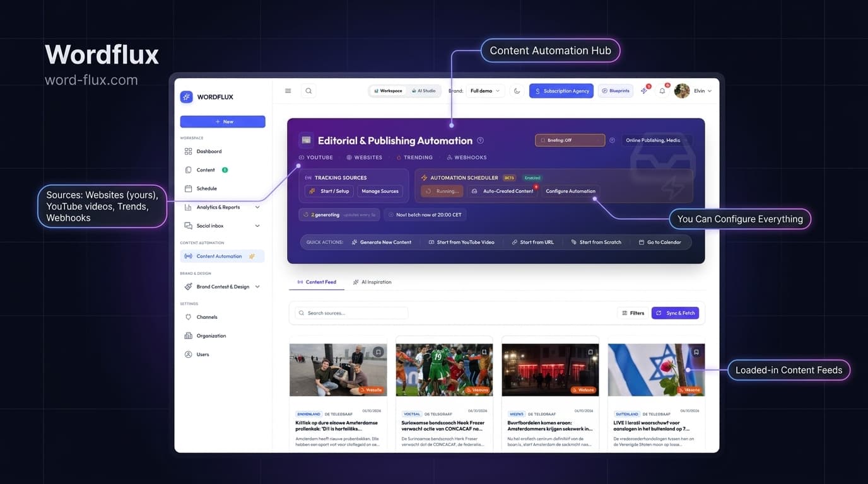Open the football players article thumbnail

(444, 370)
